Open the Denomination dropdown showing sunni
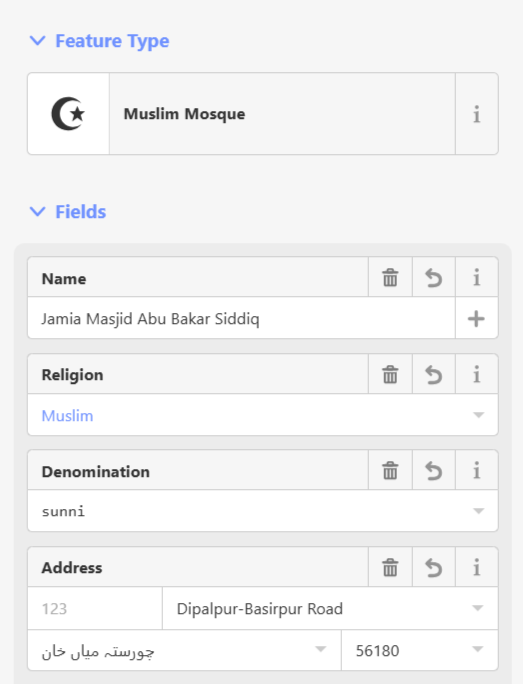Screen dimensions: 523x684 [x=263, y=511]
